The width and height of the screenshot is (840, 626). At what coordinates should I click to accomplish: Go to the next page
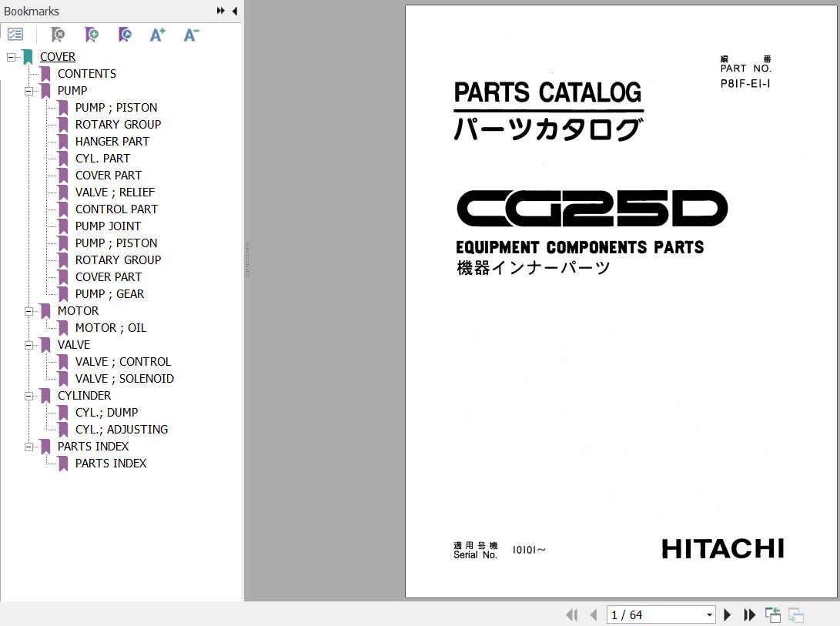[x=728, y=614]
